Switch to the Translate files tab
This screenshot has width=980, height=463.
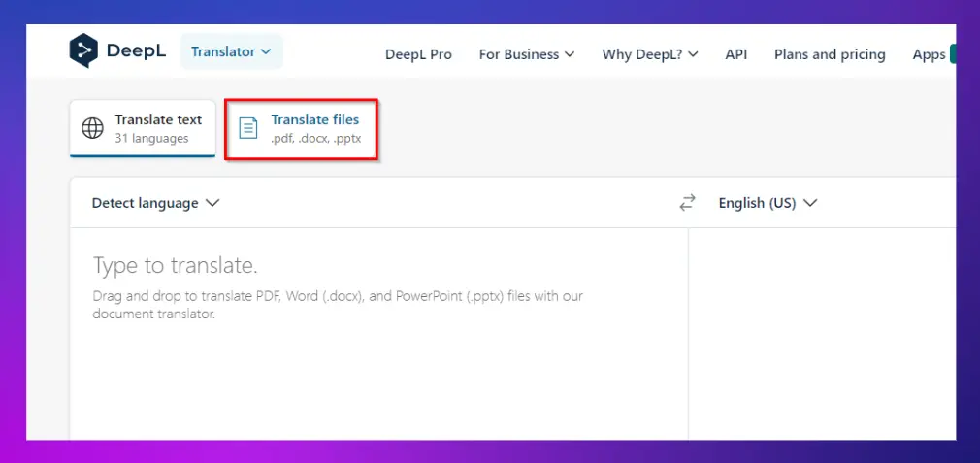point(301,128)
